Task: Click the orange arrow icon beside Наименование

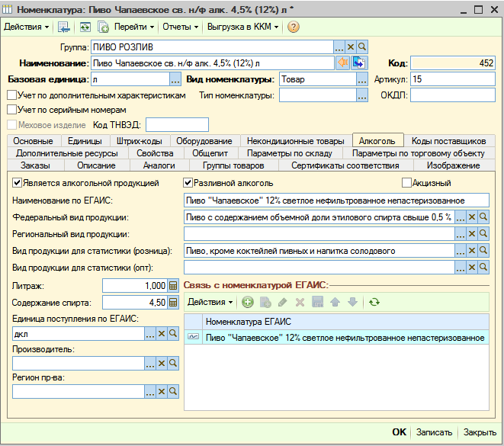Action: (x=342, y=63)
